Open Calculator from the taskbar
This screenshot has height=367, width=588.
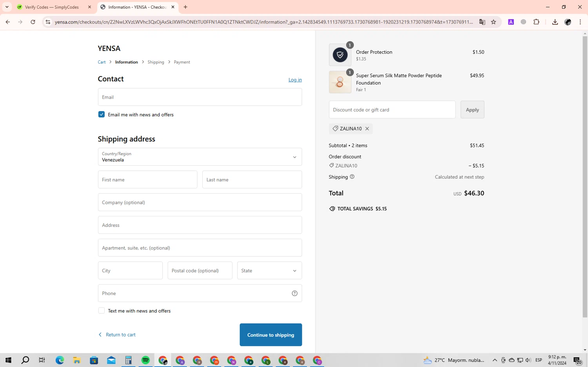click(x=128, y=360)
